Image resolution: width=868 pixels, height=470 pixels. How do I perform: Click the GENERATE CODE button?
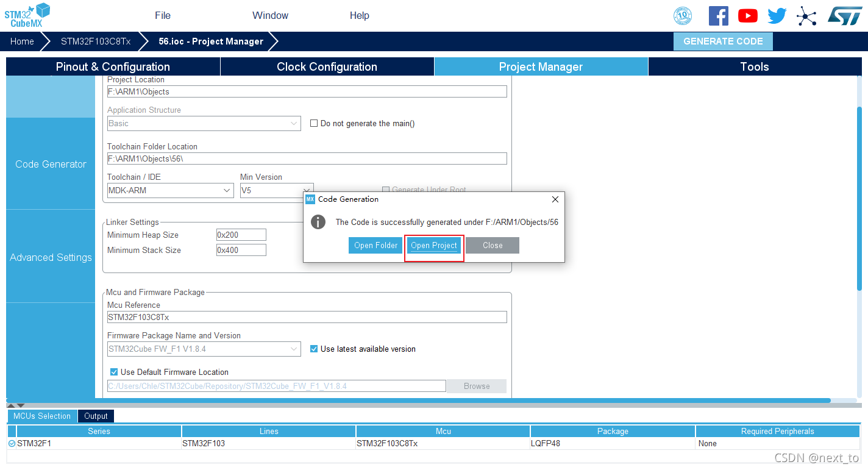[x=723, y=41]
